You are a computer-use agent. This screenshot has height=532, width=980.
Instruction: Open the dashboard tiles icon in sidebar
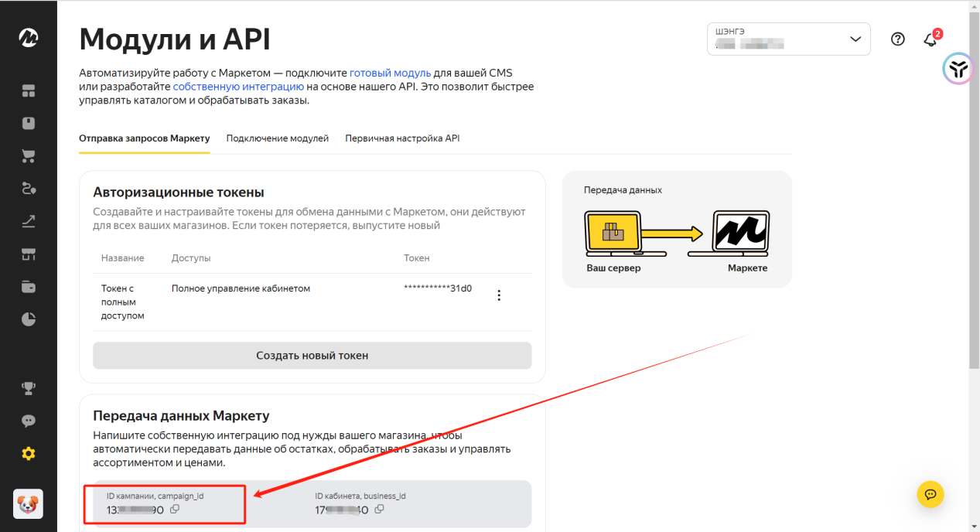pos(29,91)
